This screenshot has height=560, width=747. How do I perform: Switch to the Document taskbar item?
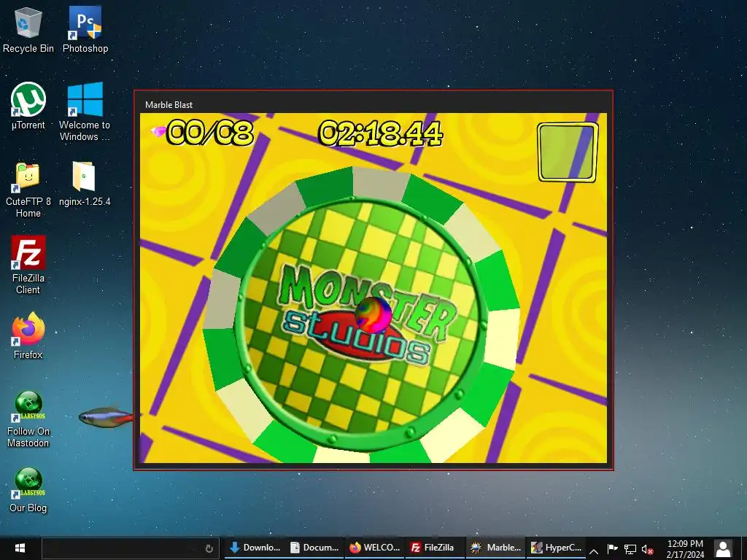(x=314, y=548)
